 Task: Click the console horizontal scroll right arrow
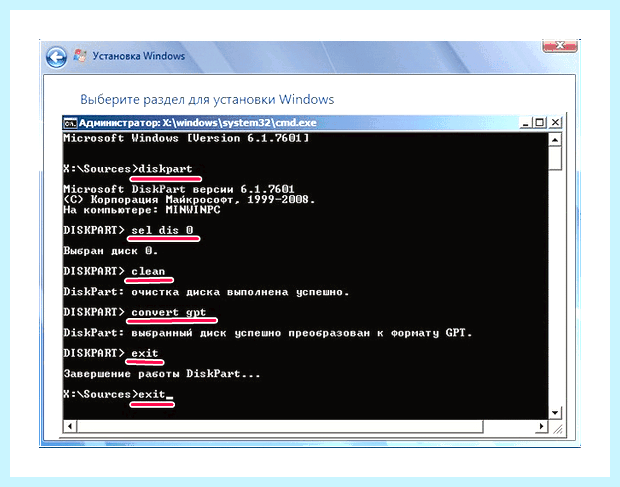(541, 427)
